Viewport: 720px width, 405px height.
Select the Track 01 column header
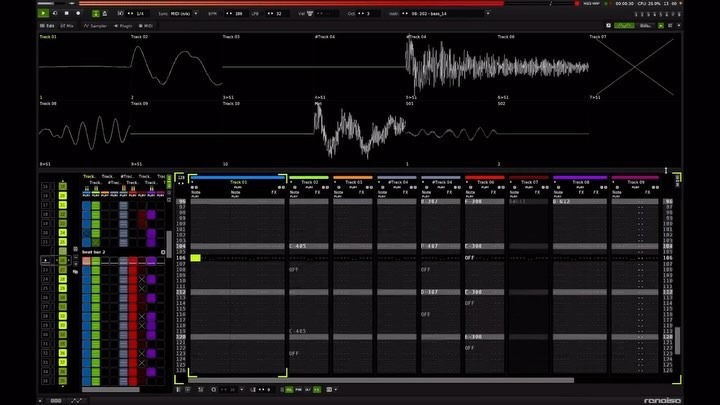[x=238, y=182]
